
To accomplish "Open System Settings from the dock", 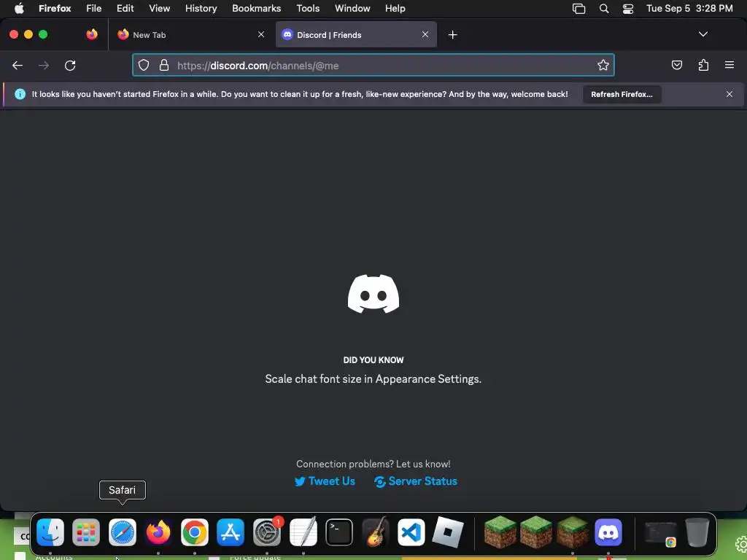I will pyautogui.click(x=267, y=532).
